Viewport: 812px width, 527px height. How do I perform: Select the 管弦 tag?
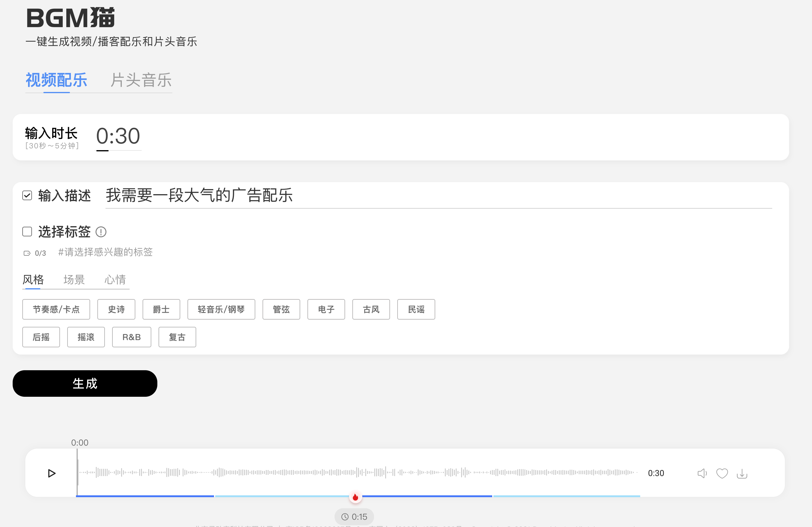[282, 309]
